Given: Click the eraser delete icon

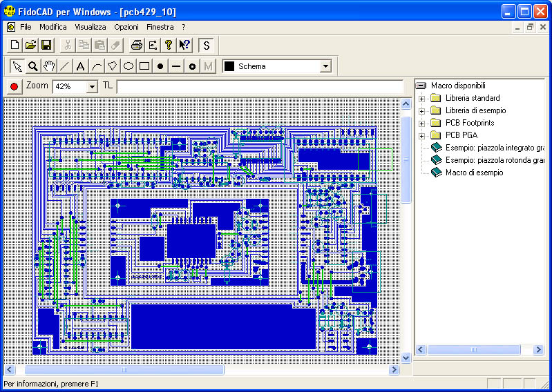Looking at the screenshot, I should (x=116, y=45).
